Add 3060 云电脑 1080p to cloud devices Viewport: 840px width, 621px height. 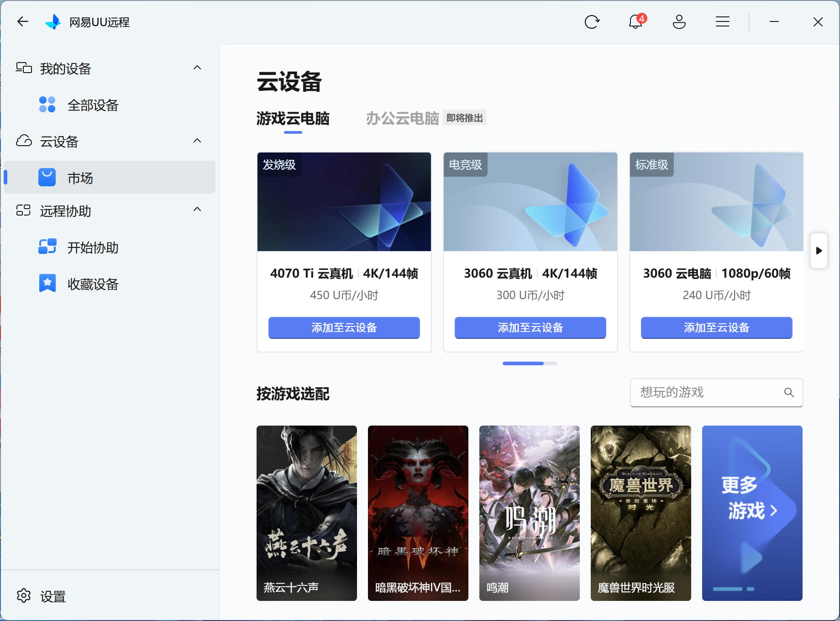point(717,327)
